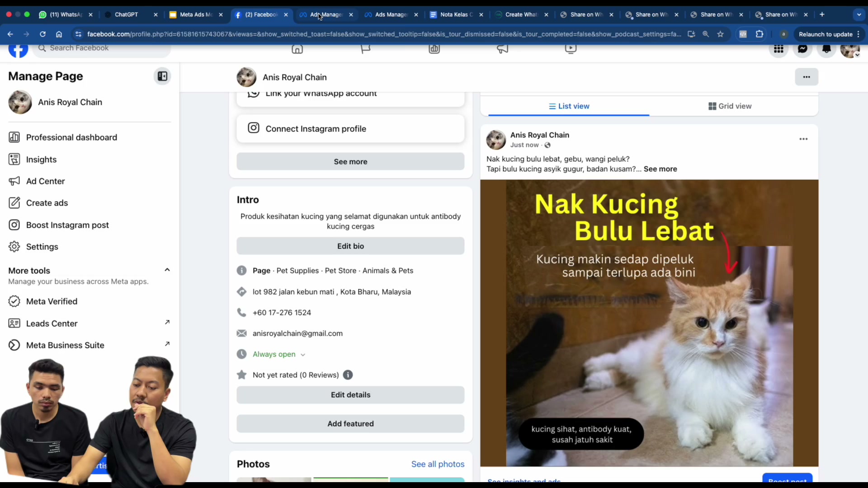
Task: Open the Facebook home icon in top navigation
Action: click(x=297, y=49)
